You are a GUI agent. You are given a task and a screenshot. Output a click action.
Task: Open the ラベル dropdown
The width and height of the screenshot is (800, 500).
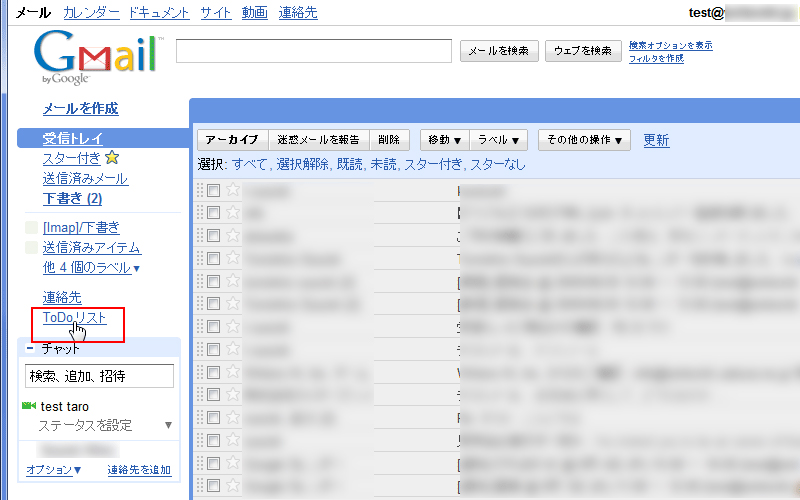(x=498, y=140)
